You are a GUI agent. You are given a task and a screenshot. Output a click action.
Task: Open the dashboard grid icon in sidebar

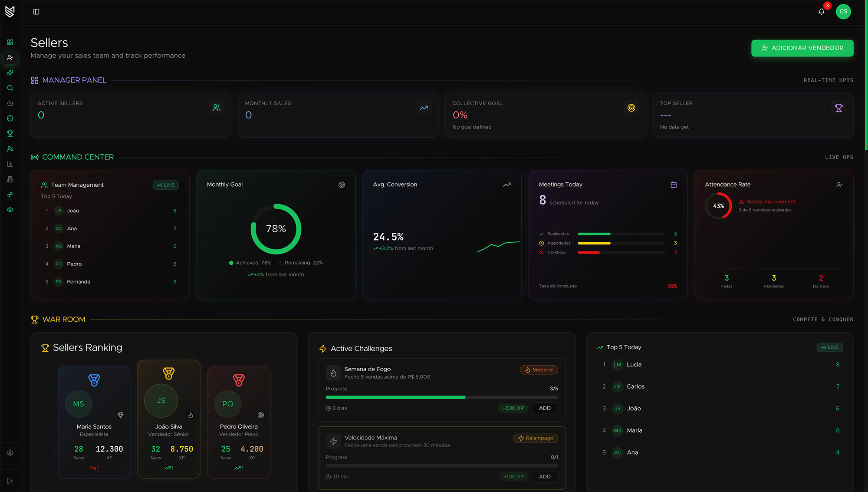10,42
